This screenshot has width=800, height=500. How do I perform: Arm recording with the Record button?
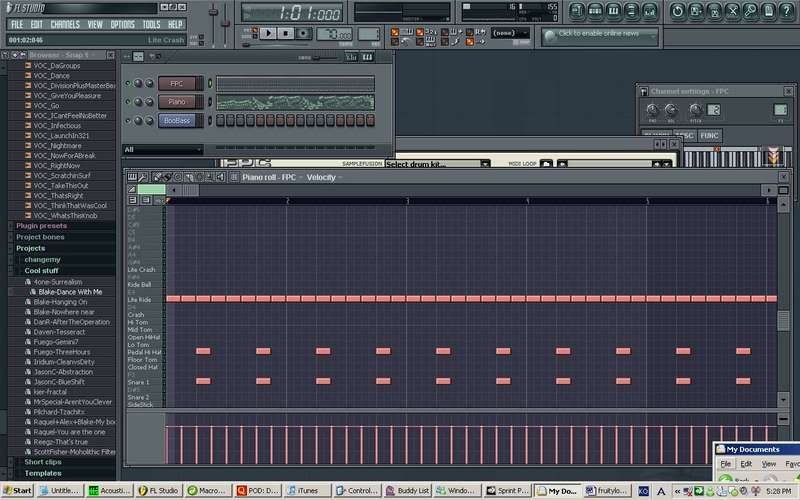[304, 33]
